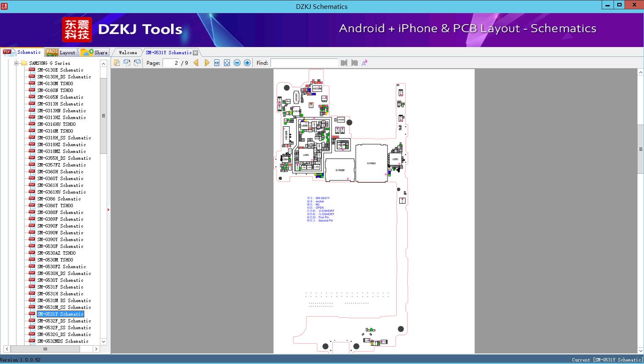Open SM-G530H_DS Schematic
The width and height of the screenshot is (644, 364).
(x=64, y=273)
